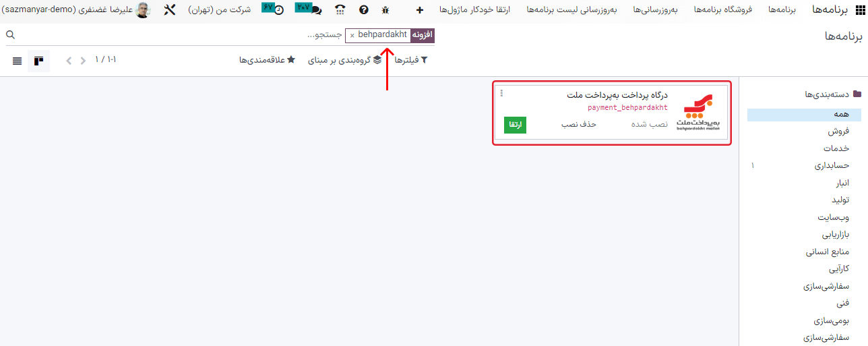The image size is (868, 346).
Task: Click the bug debug tools icon
Action: 385,10
